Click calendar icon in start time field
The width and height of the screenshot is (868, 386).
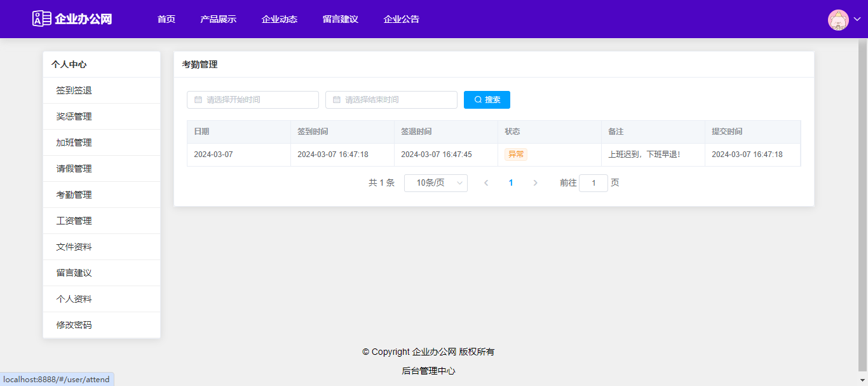[198, 100]
